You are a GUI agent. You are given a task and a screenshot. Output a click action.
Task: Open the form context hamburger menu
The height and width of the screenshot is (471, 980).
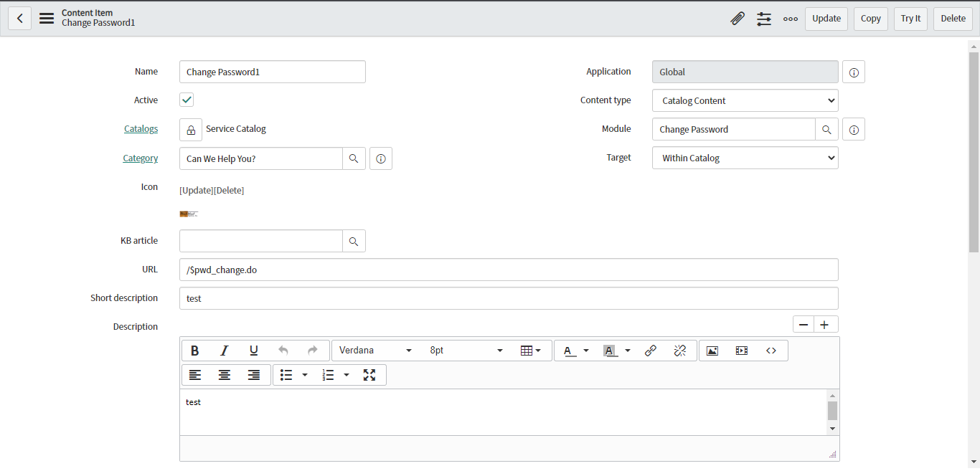point(47,19)
